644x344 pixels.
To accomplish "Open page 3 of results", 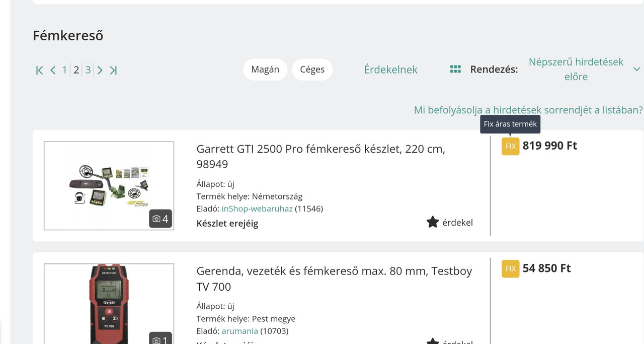I will [88, 70].
